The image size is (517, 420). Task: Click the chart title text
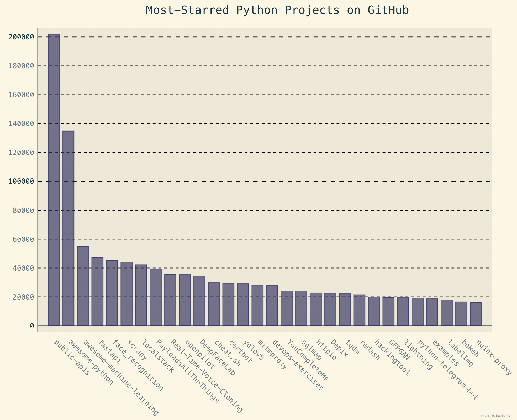277,10
